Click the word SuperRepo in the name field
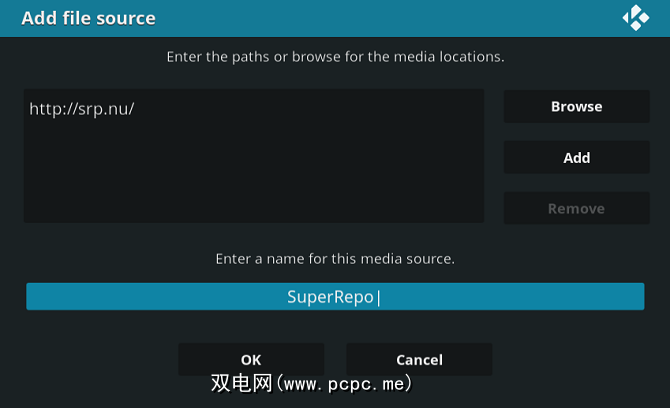 [330, 297]
